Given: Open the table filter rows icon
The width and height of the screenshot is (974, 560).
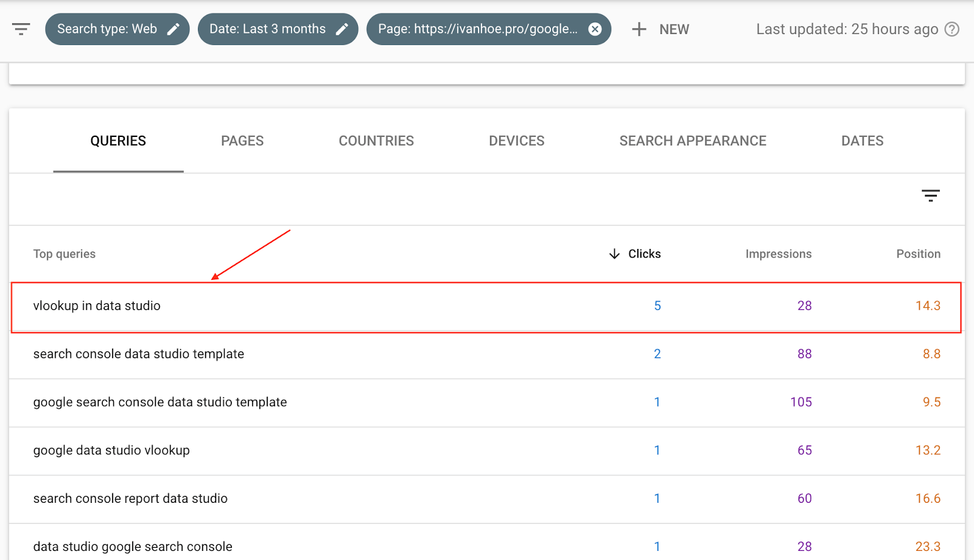Looking at the screenshot, I should [930, 195].
